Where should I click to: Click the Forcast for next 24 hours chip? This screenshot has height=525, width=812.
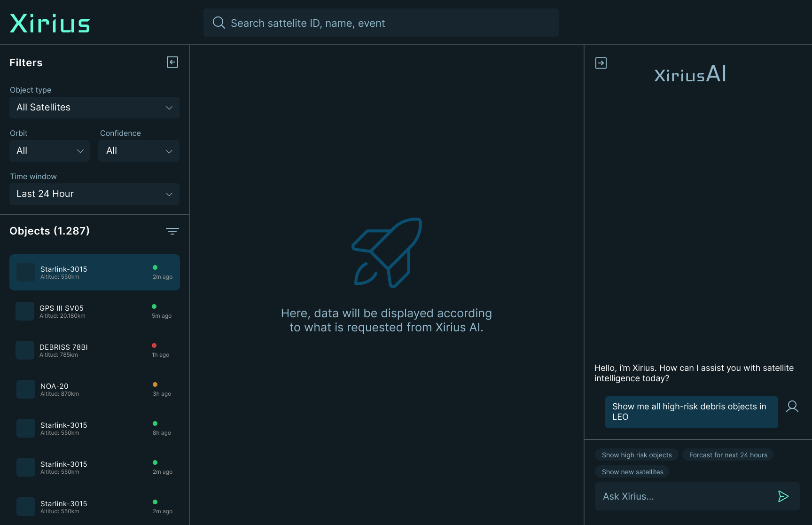tap(728, 455)
